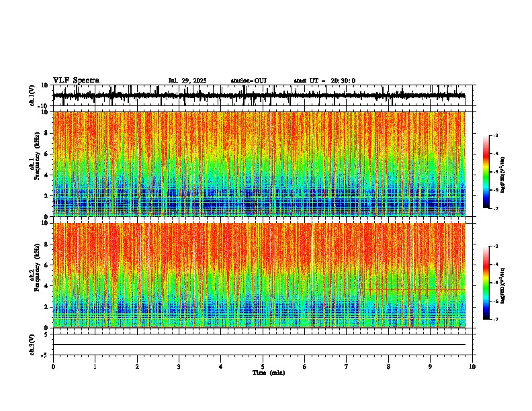The image size is (532, 411).
Task: Click the "VLF Spectra" plot title
Action: [x=76, y=81]
